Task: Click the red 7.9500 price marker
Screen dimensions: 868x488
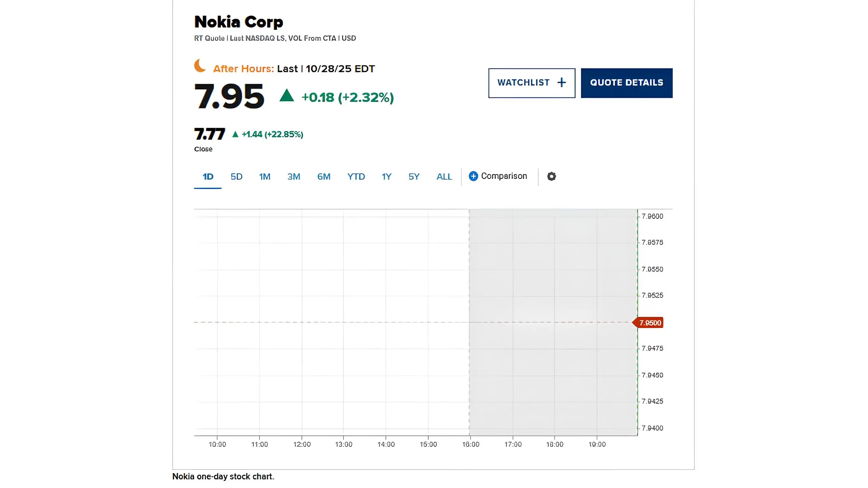Action: tap(649, 323)
